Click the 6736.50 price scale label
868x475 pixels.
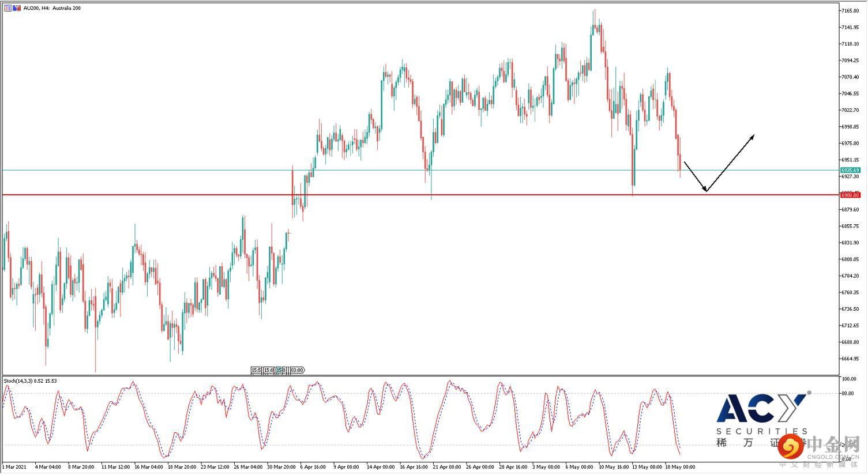[x=850, y=309]
